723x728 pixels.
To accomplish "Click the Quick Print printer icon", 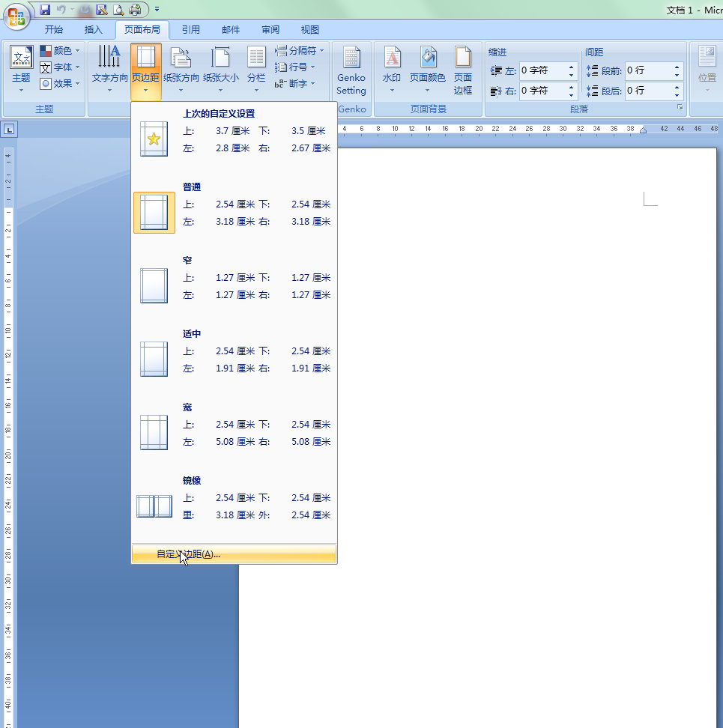I will pyautogui.click(x=135, y=9).
